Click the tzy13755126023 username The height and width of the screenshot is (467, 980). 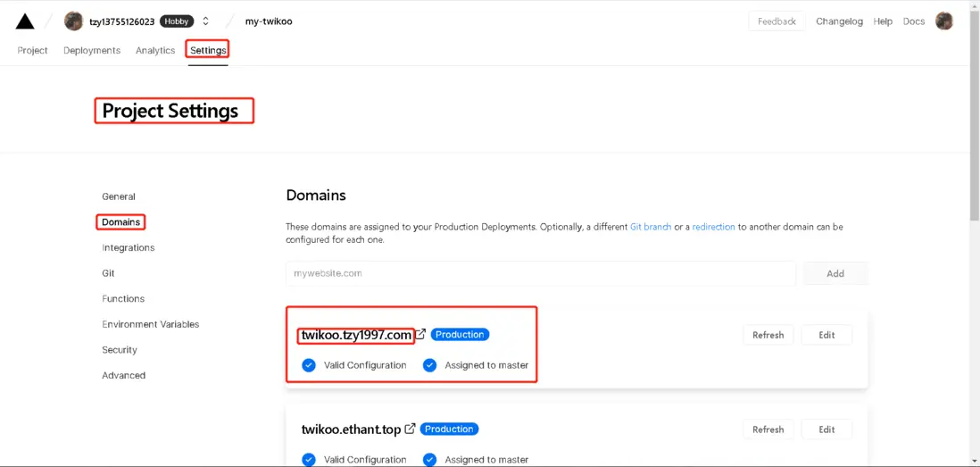point(122,21)
